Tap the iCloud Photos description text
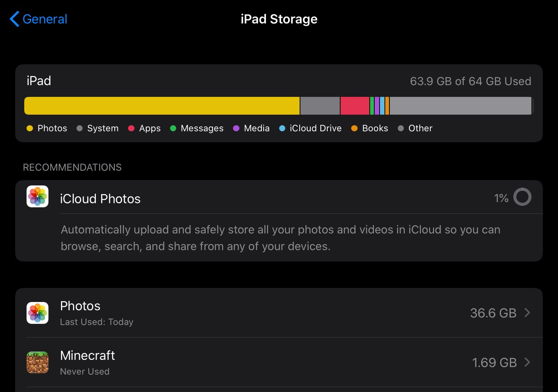Image resolution: width=558 pixels, height=392 pixels. click(280, 238)
